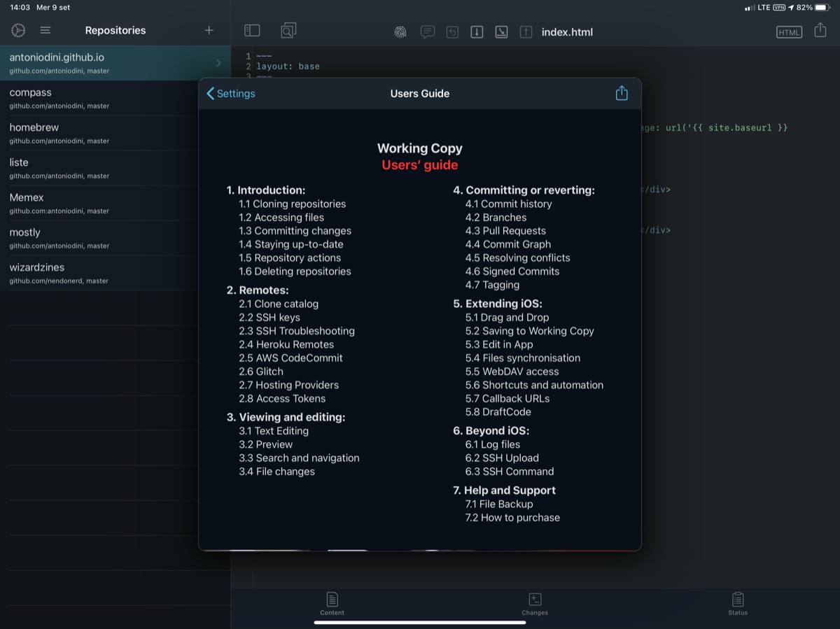840x629 pixels.
Task: Open 4.7 Tagging section
Action: pos(492,285)
